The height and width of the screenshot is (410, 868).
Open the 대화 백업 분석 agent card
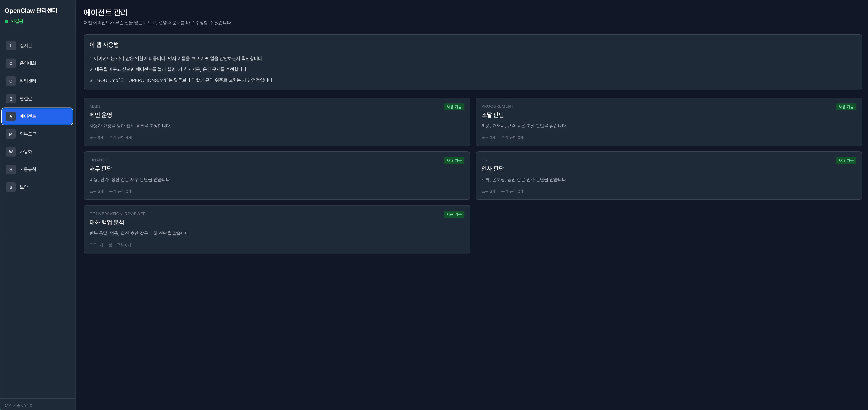click(x=276, y=229)
